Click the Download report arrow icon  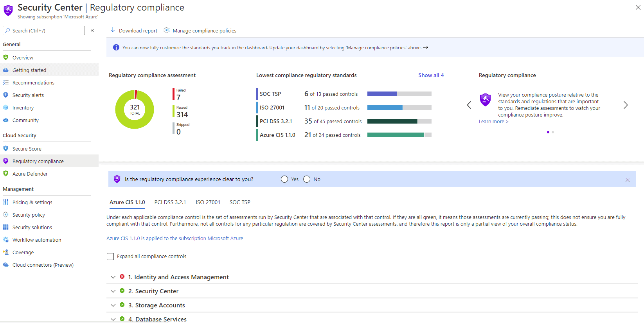point(113,30)
